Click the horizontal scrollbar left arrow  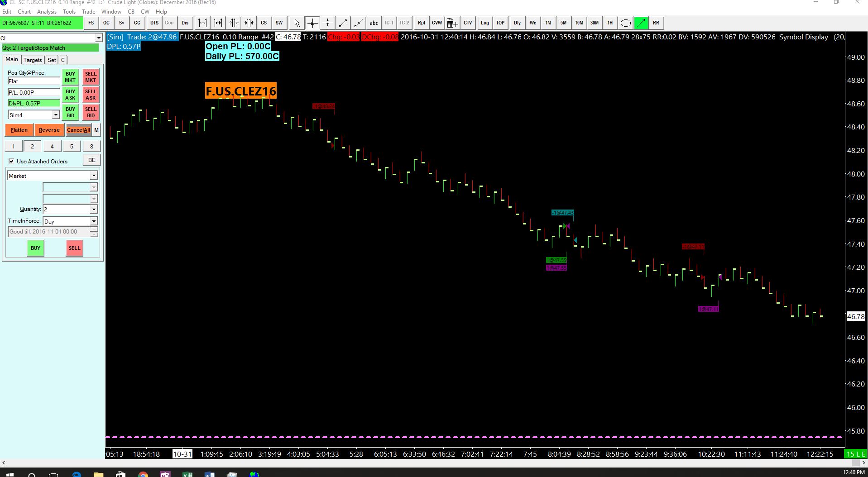[x=4, y=463]
